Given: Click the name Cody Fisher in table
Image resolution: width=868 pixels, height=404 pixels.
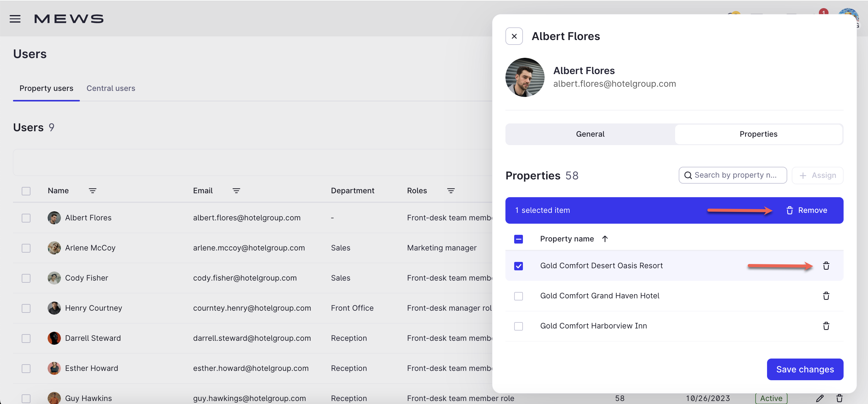Looking at the screenshot, I should point(86,278).
